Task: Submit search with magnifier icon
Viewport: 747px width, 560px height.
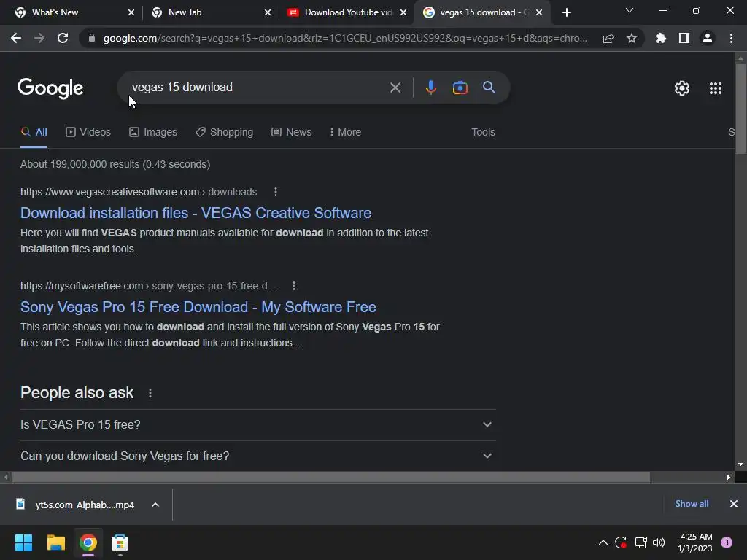Action: pyautogui.click(x=489, y=87)
